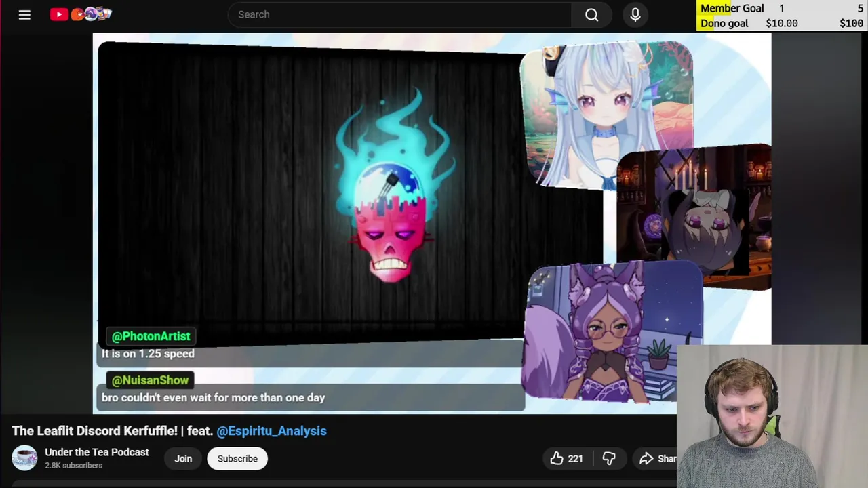Click message bro couldn't even wait
Screen dimensions: 868x488
tap(213, 398)
